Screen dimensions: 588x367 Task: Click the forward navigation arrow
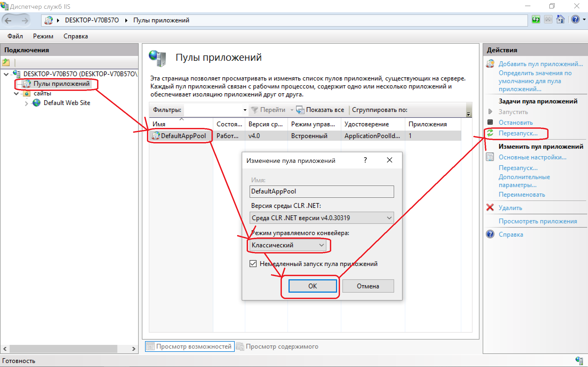25,21
